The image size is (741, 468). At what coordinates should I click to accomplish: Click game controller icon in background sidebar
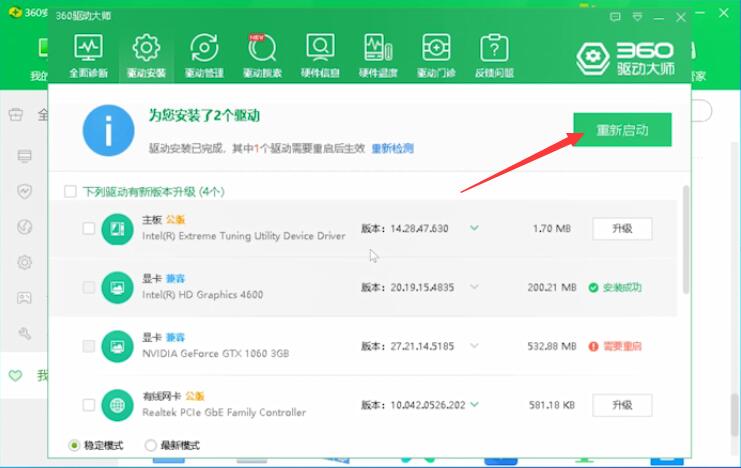24,298
